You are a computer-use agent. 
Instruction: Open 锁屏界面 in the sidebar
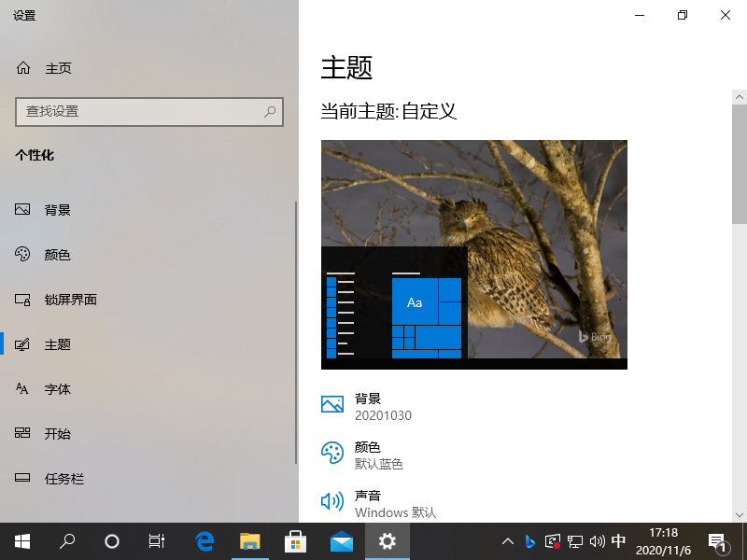(x=148, y=299)
